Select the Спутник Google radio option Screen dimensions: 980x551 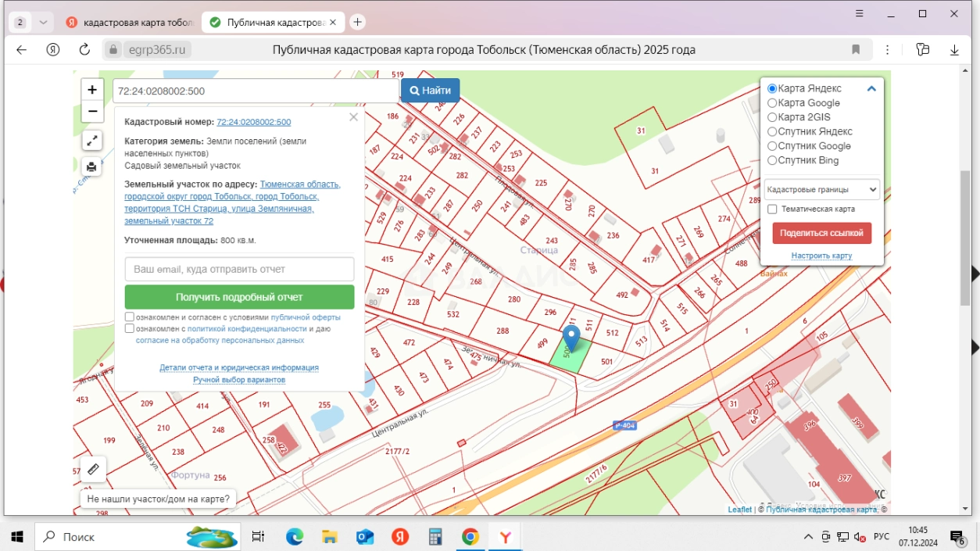(772, 146)
